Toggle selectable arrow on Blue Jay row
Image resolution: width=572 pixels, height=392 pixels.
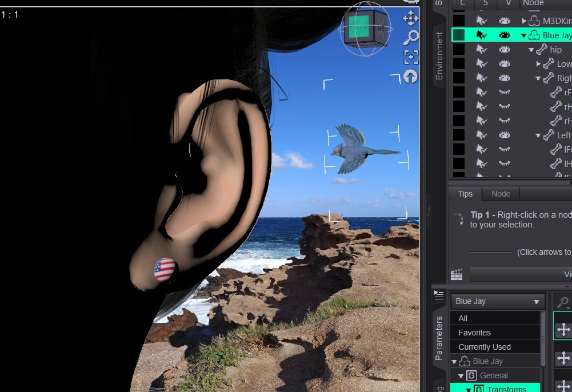(482, 35)
